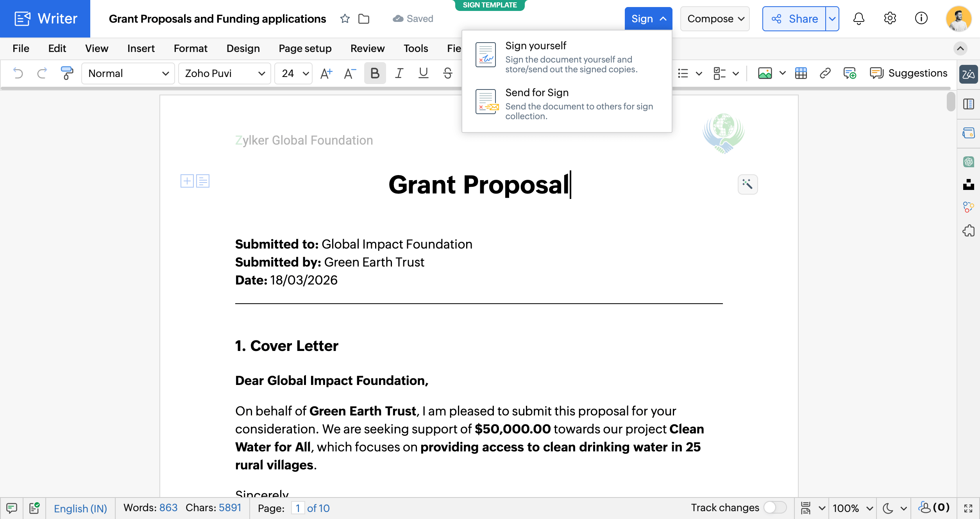Open the move-to-folder icon
The width and height of the screenshot is (980, 519).
[364, 19]
